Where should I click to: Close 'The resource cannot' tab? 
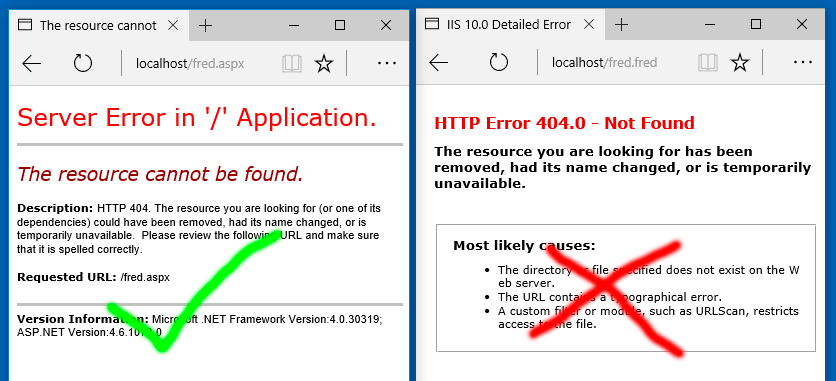[x=173, y=25]
